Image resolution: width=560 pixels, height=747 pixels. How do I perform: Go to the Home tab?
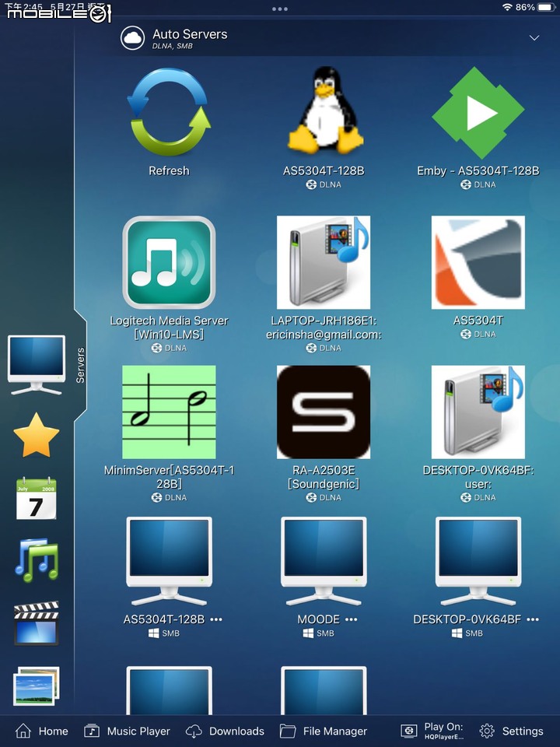[x=41, y=731]
